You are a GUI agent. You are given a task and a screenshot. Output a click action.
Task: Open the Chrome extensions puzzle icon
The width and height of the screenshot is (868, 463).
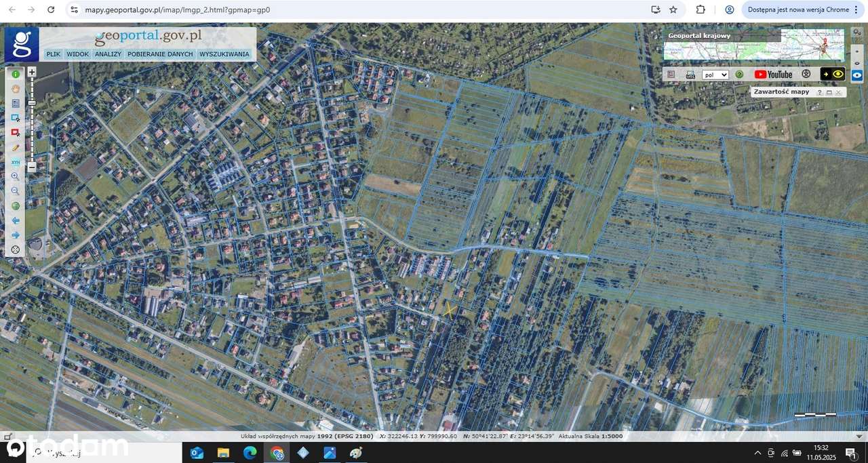coord(701,9)
